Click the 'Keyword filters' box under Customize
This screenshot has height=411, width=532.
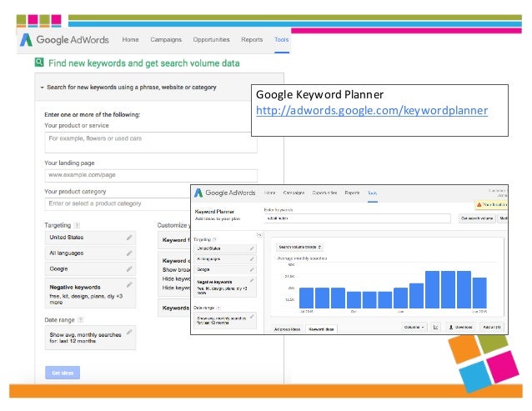point(174,240)
